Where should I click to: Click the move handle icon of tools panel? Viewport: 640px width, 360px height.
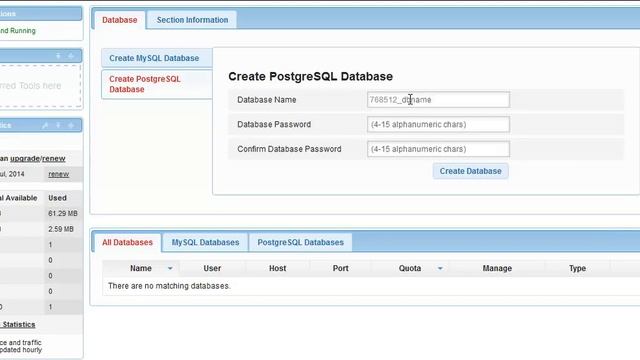point(71,56)
